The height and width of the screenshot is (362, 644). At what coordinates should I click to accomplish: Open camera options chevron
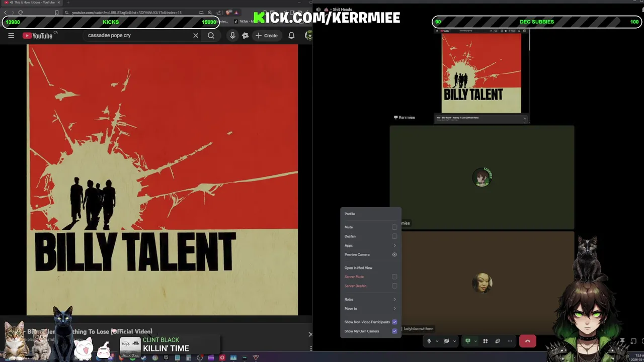click(x=454, y=341)
